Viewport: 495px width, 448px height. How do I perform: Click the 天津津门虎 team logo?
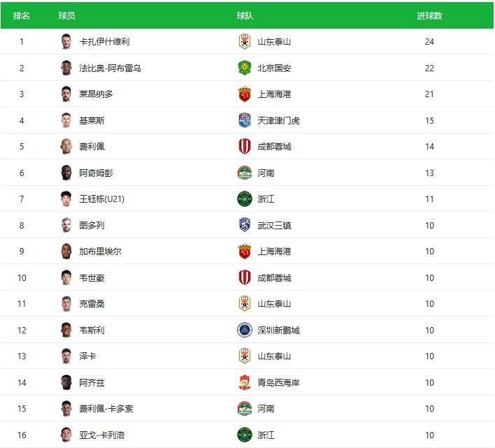pyautogui.click(x=244, y=120)
